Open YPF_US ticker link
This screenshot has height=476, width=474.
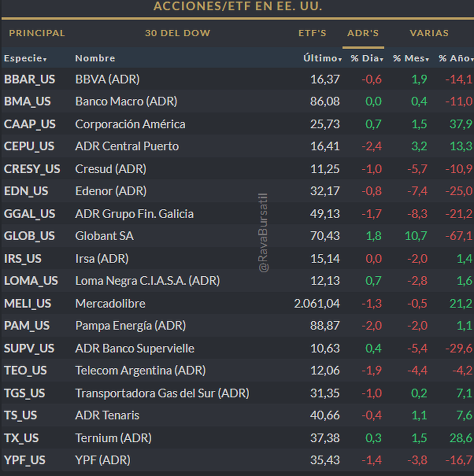coord(24,460)
